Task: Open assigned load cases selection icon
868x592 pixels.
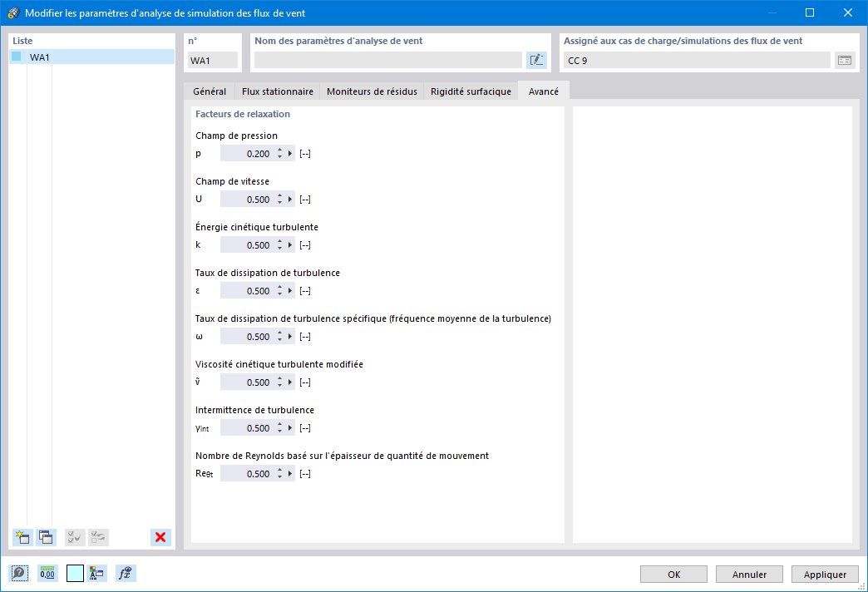Action: pyautogui.click(x=845, y=61)
